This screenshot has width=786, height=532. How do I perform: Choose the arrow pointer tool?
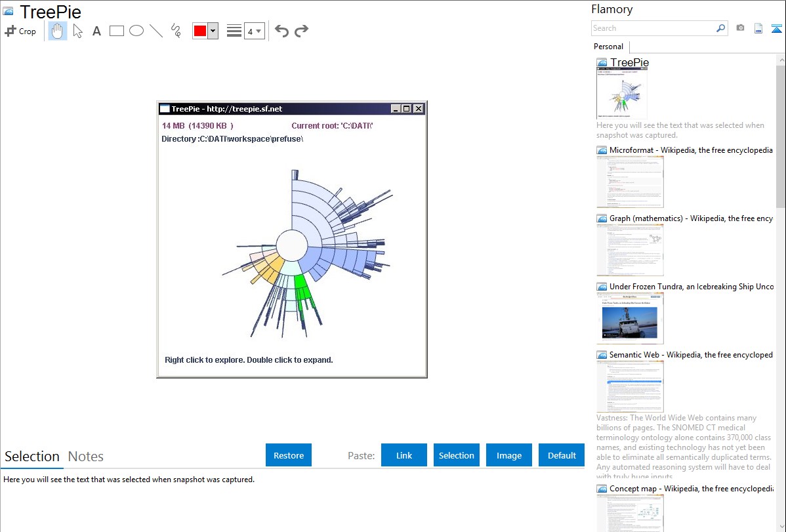(x=77, y=31)
